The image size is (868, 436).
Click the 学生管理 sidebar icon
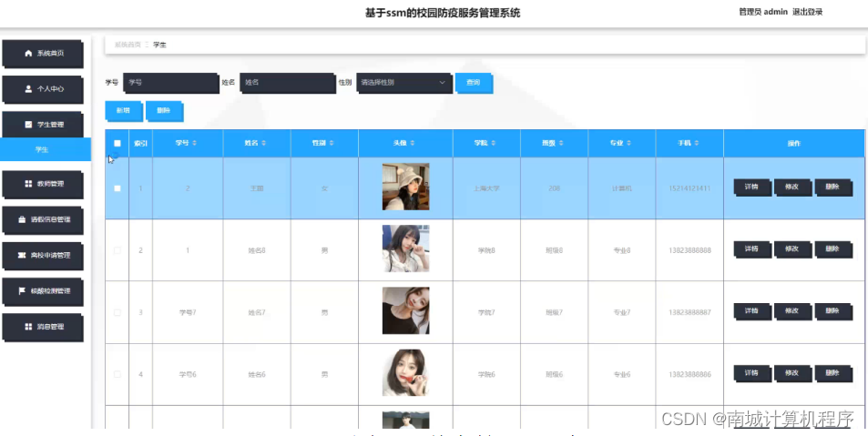click(x=29, y=125)
